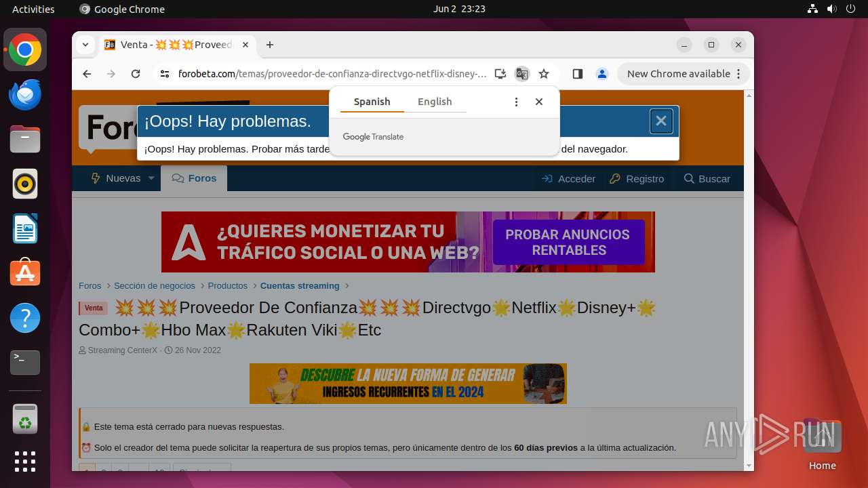Image resolution: width=868 pixels, height=488 pixels.
Task: Click the ingresos recurrentes 2024 banner
Action: coord(408,384)
